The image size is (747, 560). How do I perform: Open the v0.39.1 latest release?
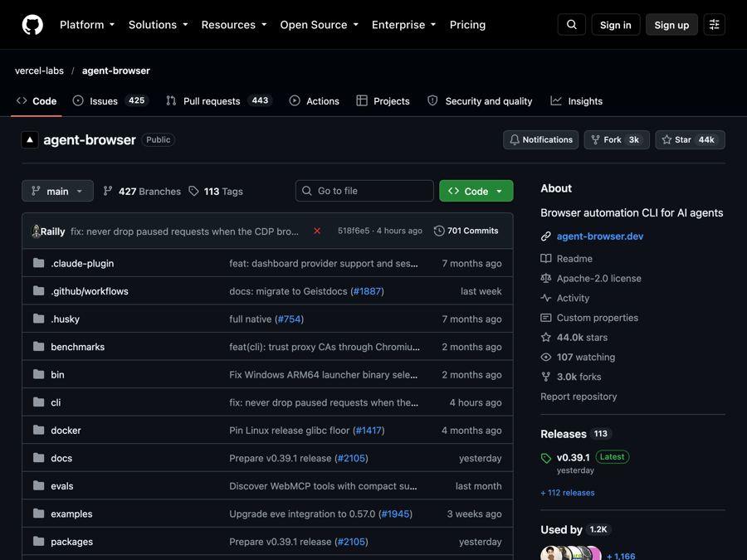(573, 457)
